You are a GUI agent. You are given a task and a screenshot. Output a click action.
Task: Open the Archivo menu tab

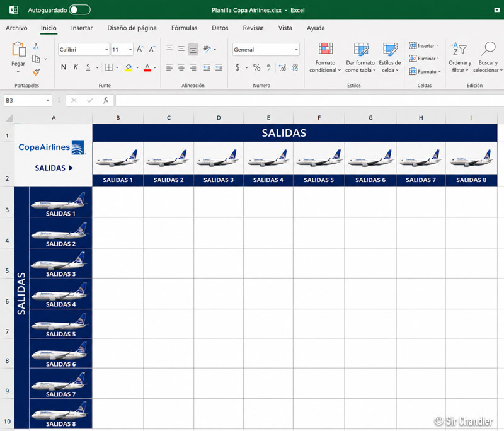click(x=16, y=28)
